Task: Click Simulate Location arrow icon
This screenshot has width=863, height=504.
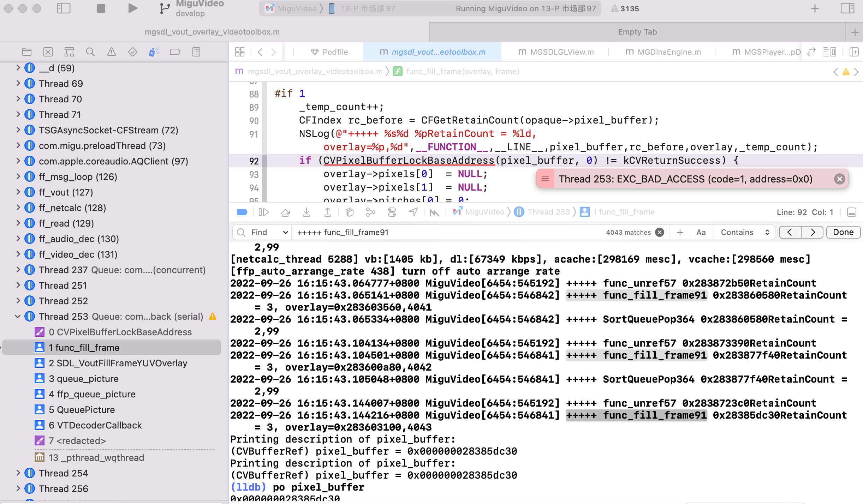Action: pyautogui.click(x=413, y=212)
